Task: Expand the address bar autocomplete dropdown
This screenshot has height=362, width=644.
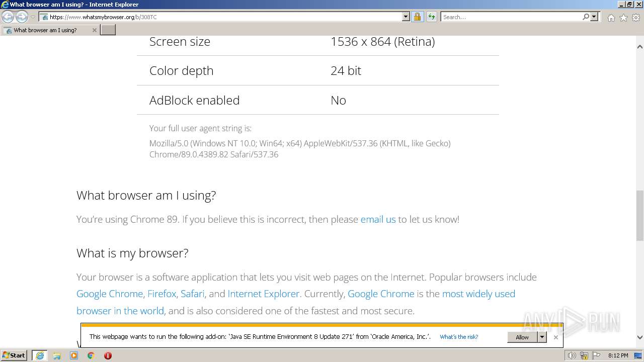Action: [x=406, y=17]
